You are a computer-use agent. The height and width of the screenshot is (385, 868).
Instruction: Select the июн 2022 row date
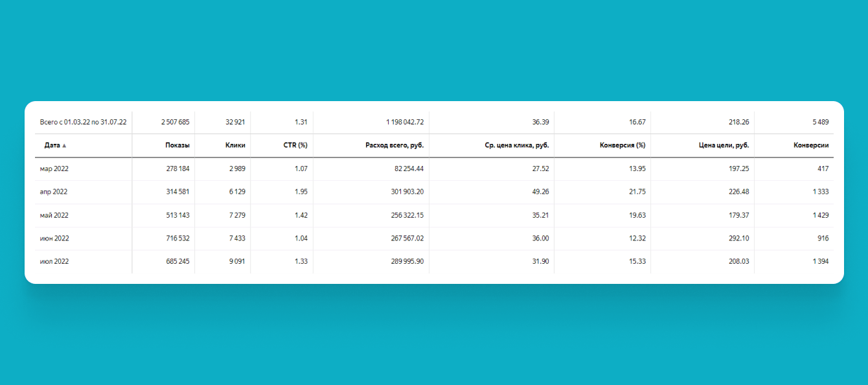[x=54, y=239]
